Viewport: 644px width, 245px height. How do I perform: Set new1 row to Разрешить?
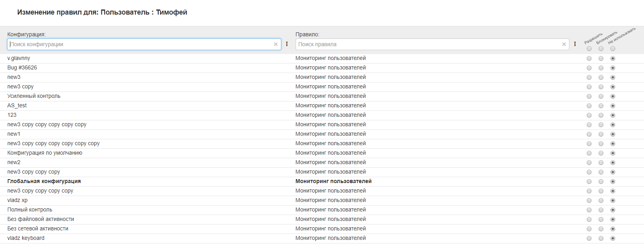(x=589, y=134)
